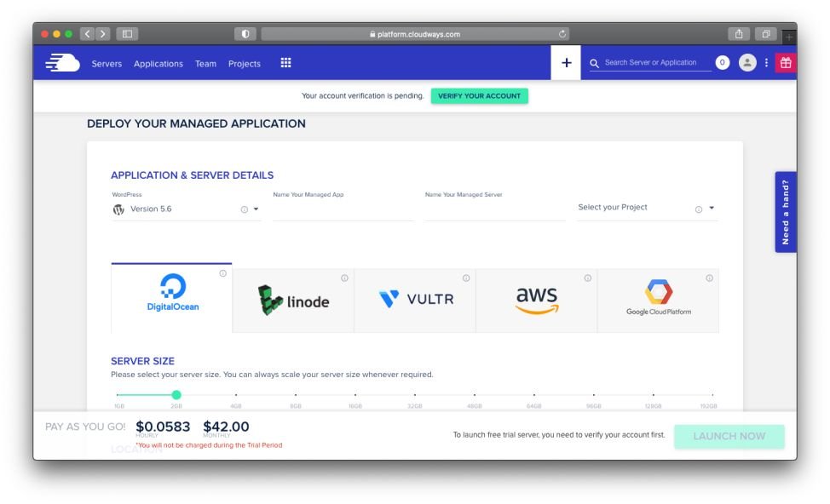Open the user profile avatar icon
The width and height of the screenshot is (830, 504).
pyautogui.click(x=747, y=62)
